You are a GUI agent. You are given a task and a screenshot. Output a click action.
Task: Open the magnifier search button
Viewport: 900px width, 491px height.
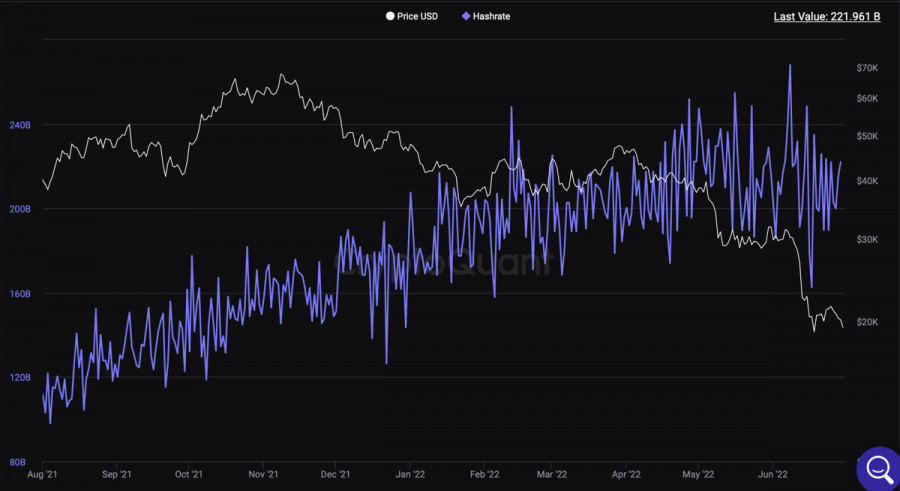click(x=879, y=467)
